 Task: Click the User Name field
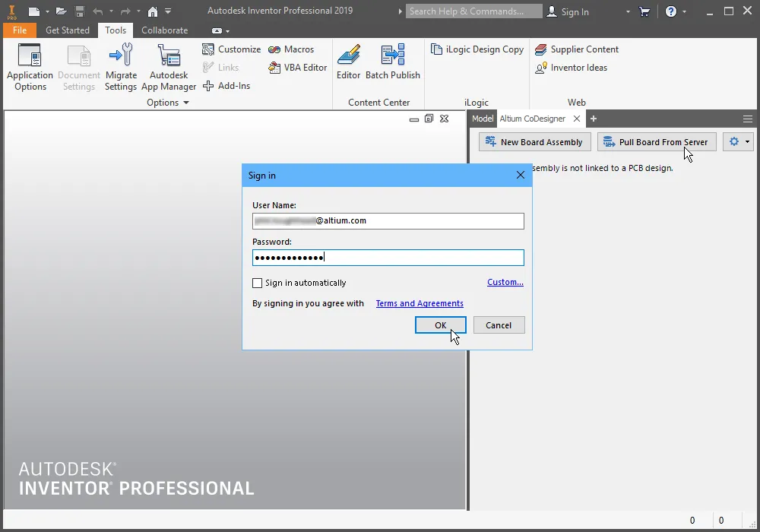point(388,221)
